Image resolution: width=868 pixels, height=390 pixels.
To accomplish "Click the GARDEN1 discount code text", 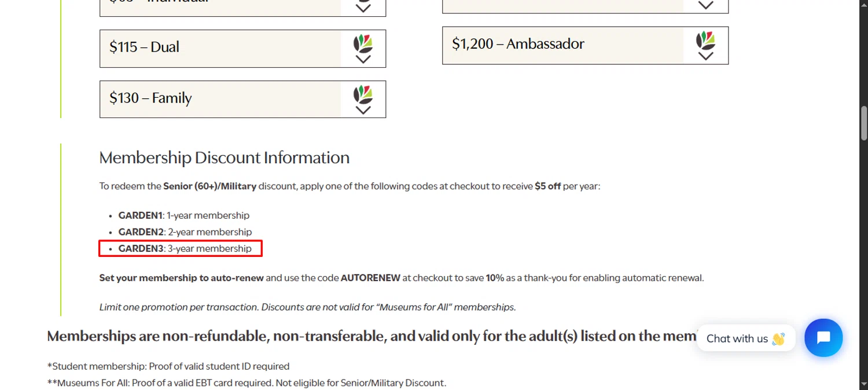I will [x=141, y=215].
